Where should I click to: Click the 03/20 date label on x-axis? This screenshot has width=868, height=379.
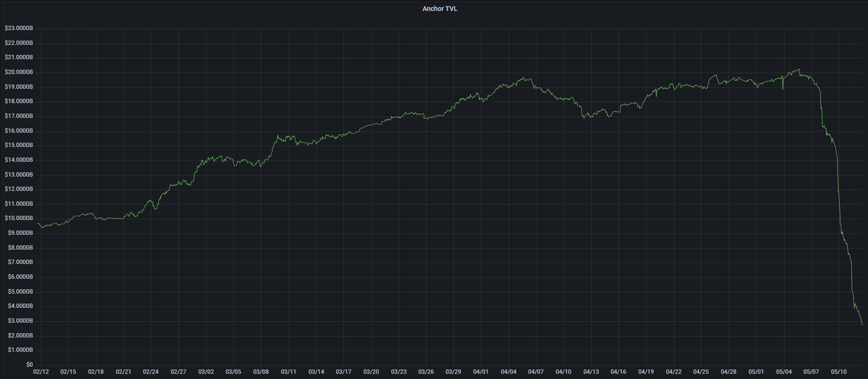371,371
